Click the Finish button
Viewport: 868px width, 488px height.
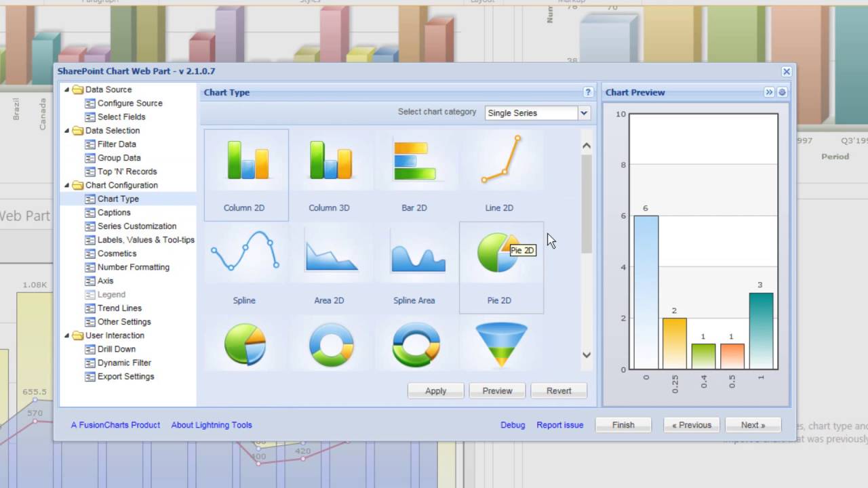(623, 425)
